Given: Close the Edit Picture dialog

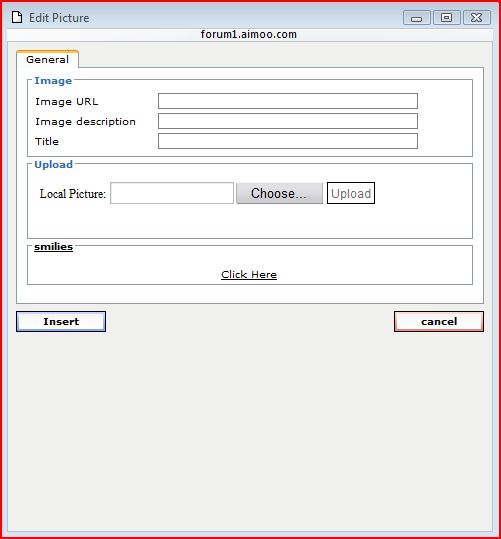Looking at the screenshot, I should [477, 18].
